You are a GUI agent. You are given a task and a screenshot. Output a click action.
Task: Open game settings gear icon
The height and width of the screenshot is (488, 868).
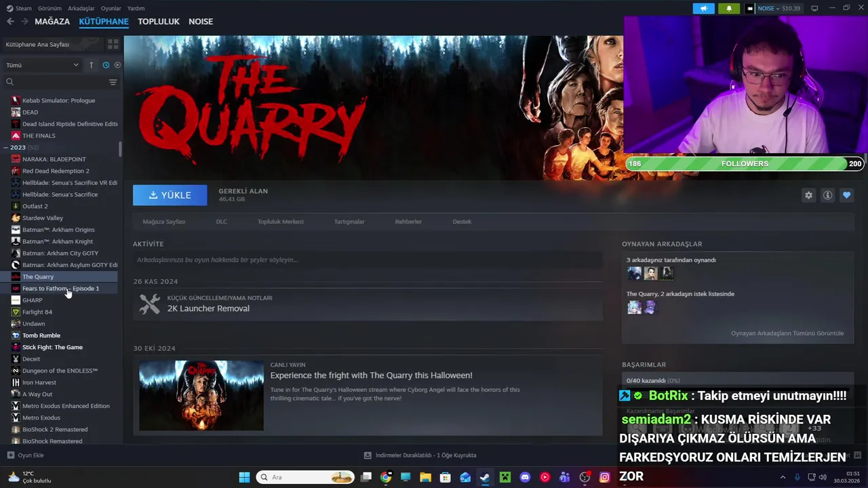808,195
